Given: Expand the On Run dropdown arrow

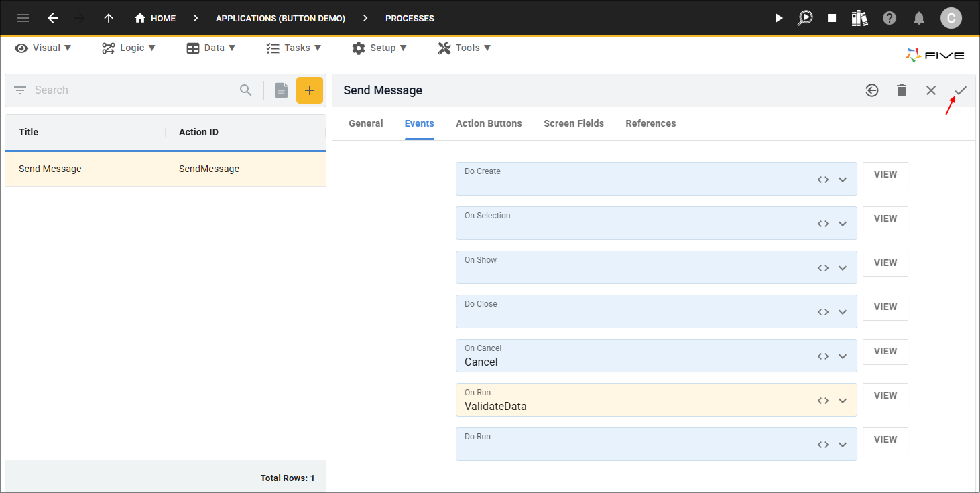Looking at the screenshot, I should coord(843,401).
